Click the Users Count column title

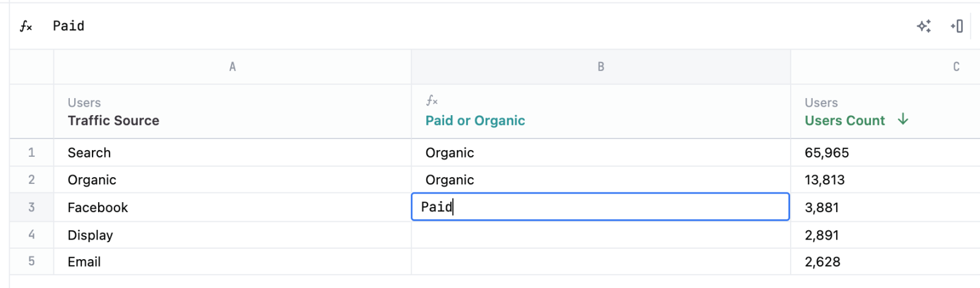[x=845, y=121]
